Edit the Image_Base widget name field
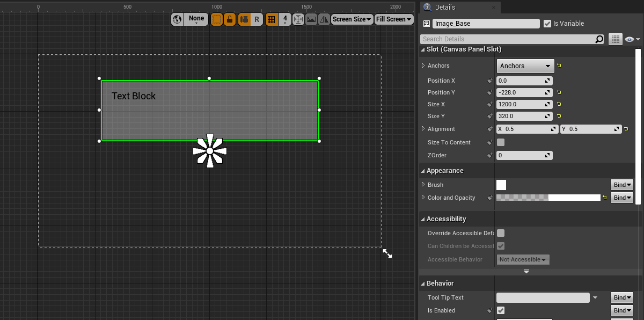This screenshot has width=644, height=320. (x=486, y=24)
